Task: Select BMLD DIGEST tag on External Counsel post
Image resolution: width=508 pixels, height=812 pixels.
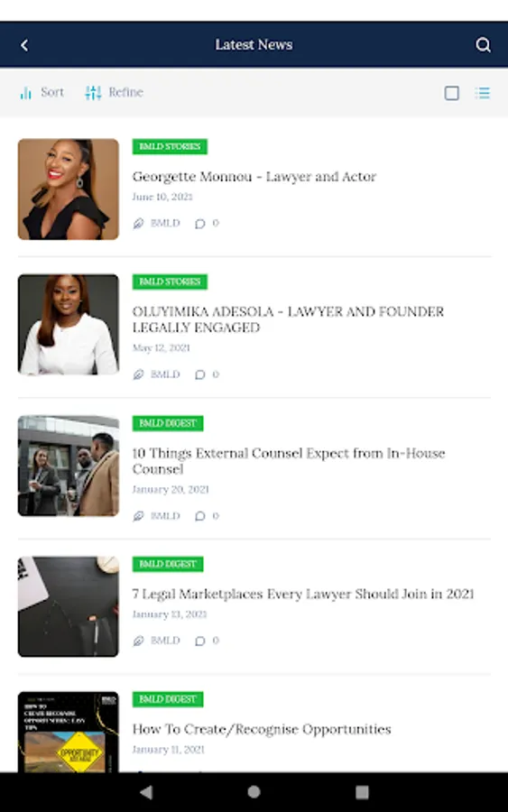Action: 168,423
